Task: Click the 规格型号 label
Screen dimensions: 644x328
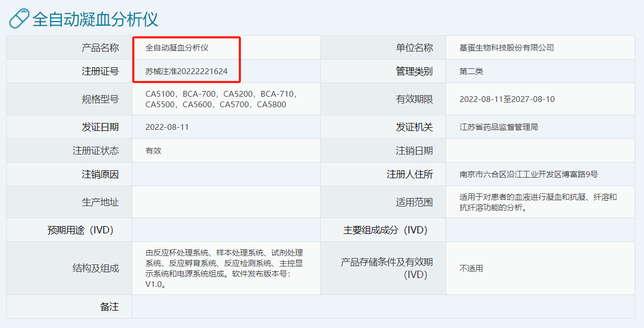Action: coord(100,99)
